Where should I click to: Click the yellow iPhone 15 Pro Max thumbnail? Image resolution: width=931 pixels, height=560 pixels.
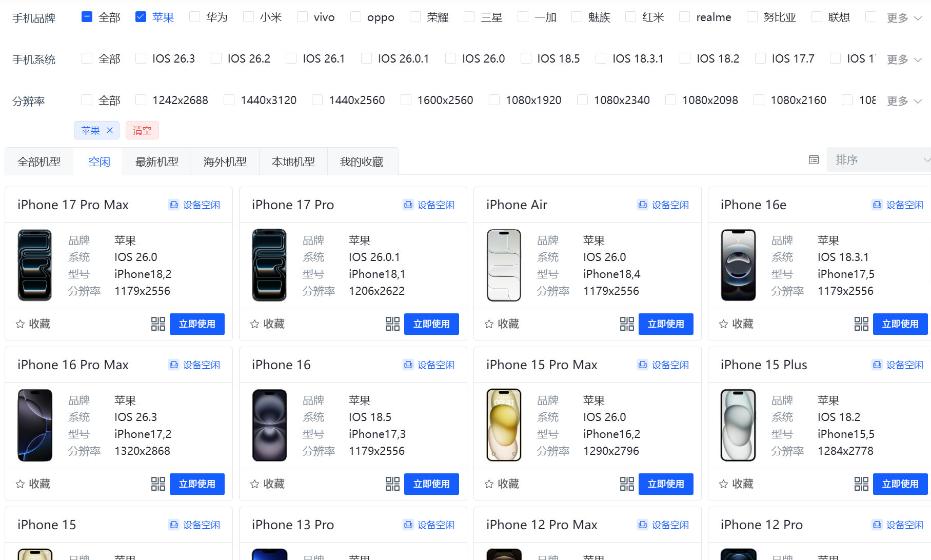coord(504,425)
